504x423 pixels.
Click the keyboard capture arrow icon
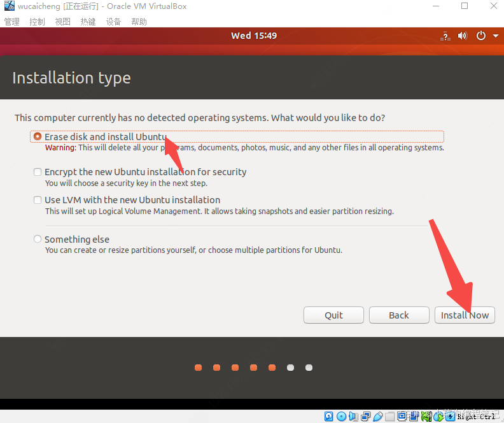tap(451, 417)
